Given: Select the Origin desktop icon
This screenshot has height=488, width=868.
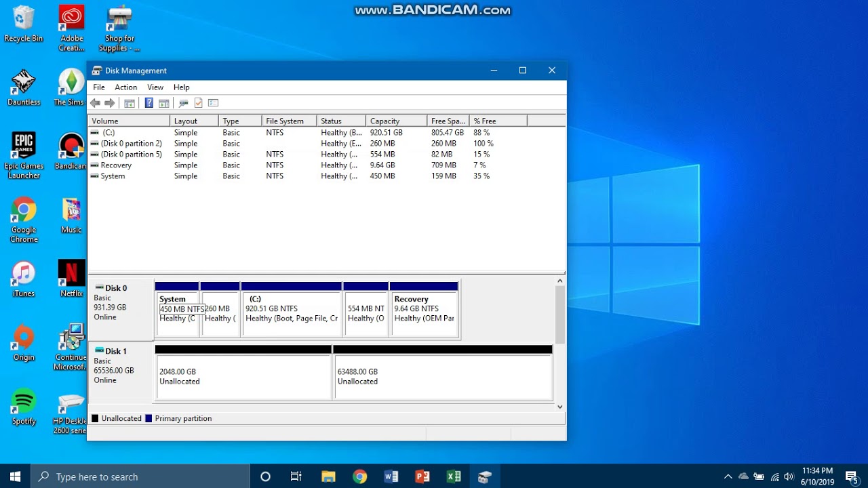Looking at the screenshot, I should [x=24, y=343].
